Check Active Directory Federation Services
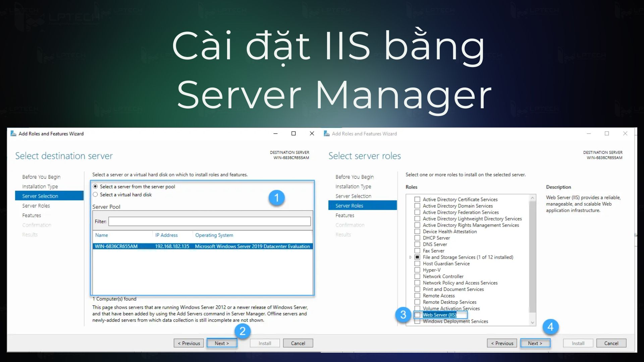Screen dimensions: 644x362 [417, 212]
